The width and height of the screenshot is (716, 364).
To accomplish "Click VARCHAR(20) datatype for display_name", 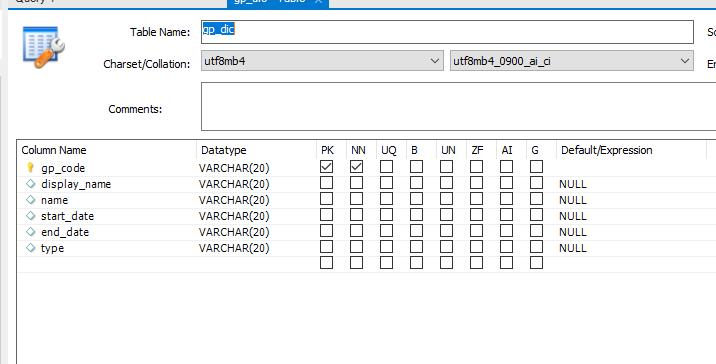I will [x=234, y=184].
